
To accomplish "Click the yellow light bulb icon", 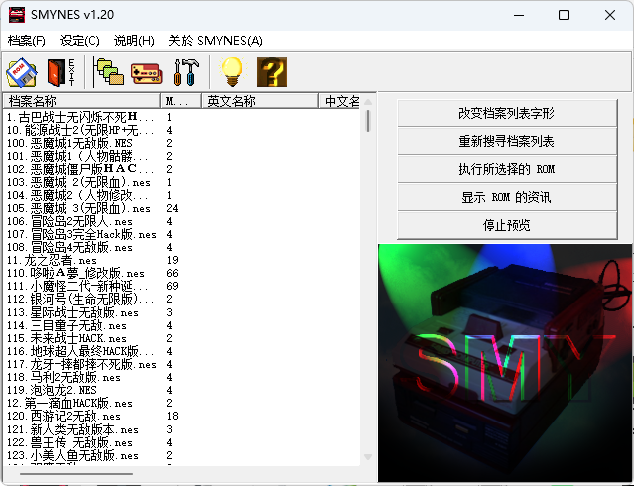I will 232,72.
